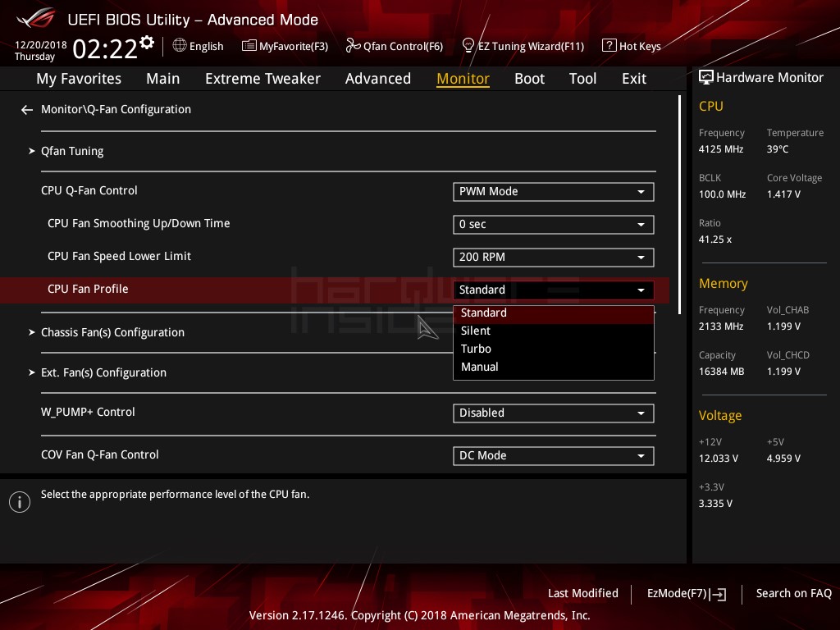This screenshot has height=630, width=840.
Task: Click the 02:22 system clock
Action: coord(105,49)
